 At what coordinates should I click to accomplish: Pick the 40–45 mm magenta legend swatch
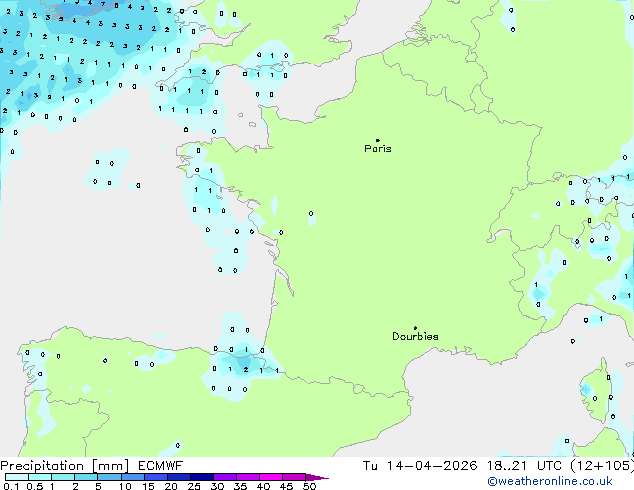pyautogui.click(x=271, y=477)
